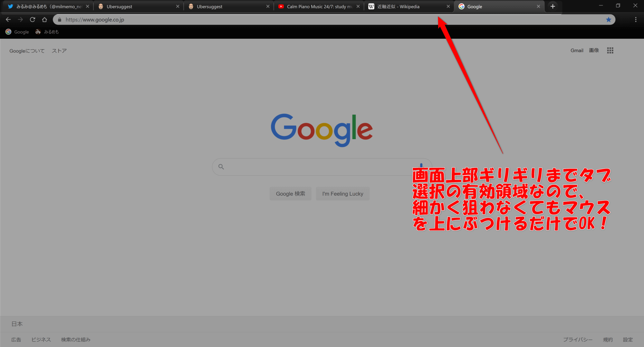The width and height of the screenshot is (644, 347).
Task: Open プライバシー footer link
Action: click(578, 340)
